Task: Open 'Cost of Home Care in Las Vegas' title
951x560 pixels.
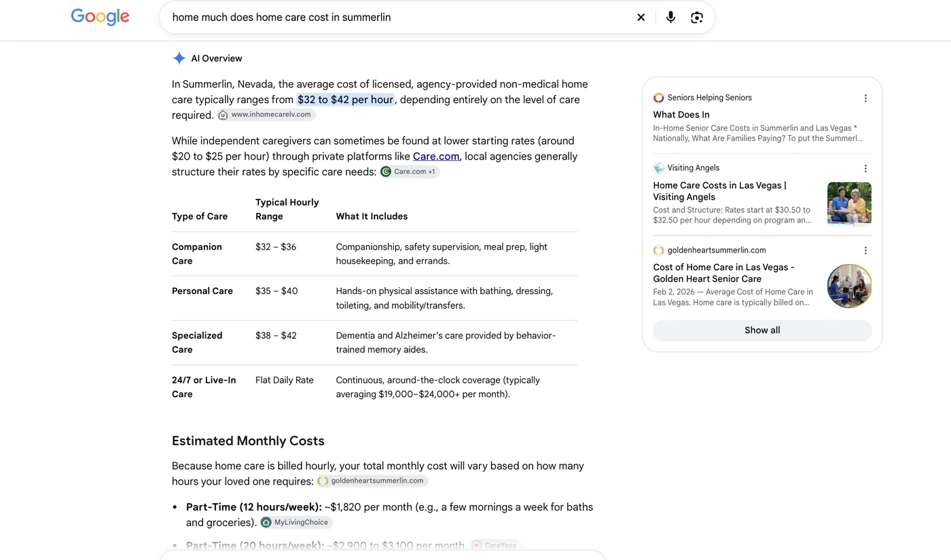Action: (723, 273)
